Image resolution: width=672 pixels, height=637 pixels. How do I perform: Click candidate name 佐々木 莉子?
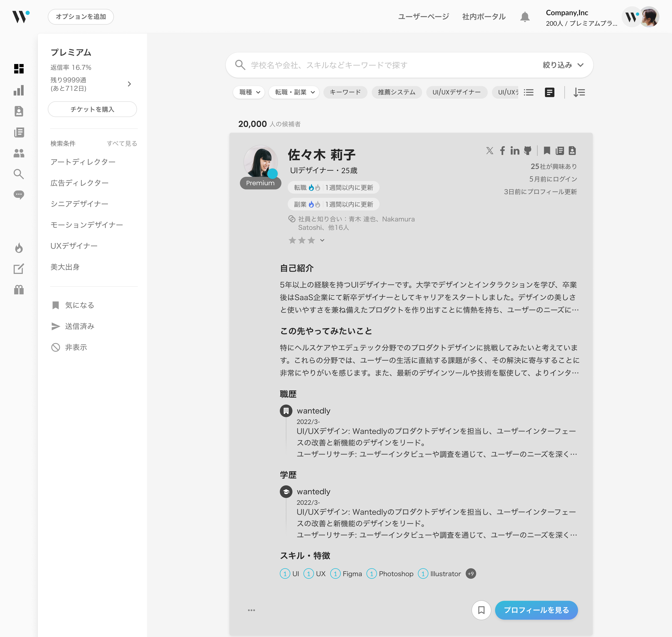[321, 154]
